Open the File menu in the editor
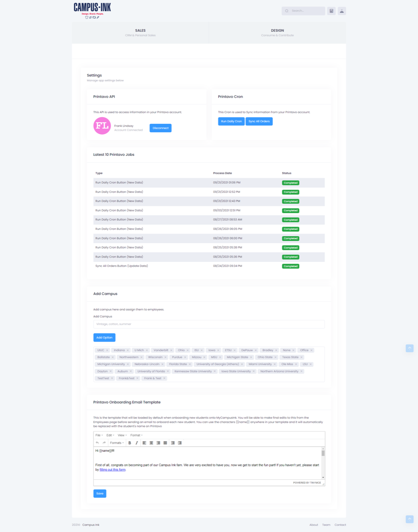Viewport: 418px width, 532px height. [x=99, y=435]
